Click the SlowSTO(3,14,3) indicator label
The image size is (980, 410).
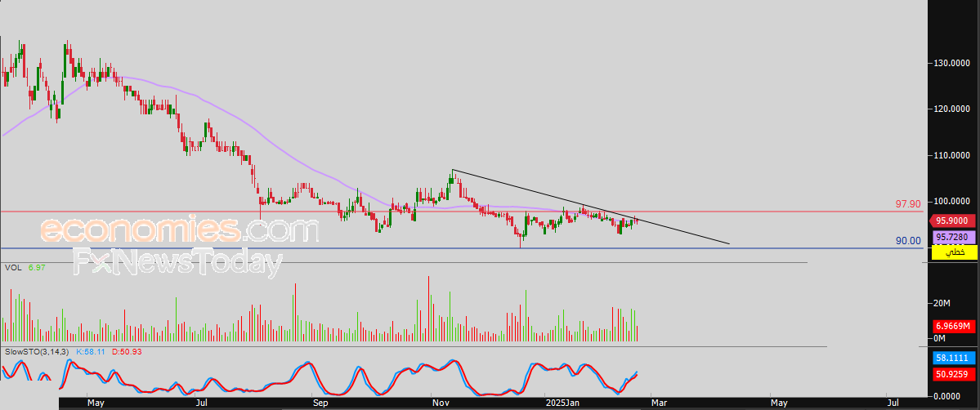click(x=37, y=353)
